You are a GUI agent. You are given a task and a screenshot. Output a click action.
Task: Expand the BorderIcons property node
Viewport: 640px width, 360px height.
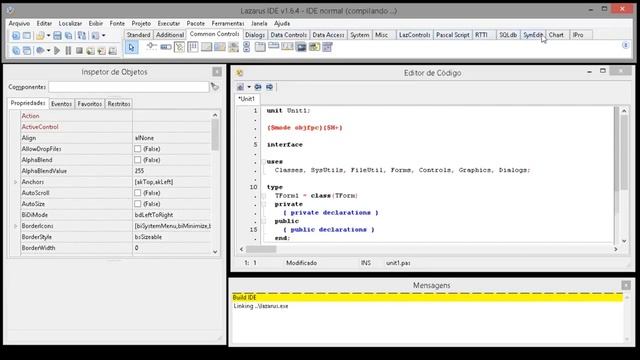pos(16,226)
